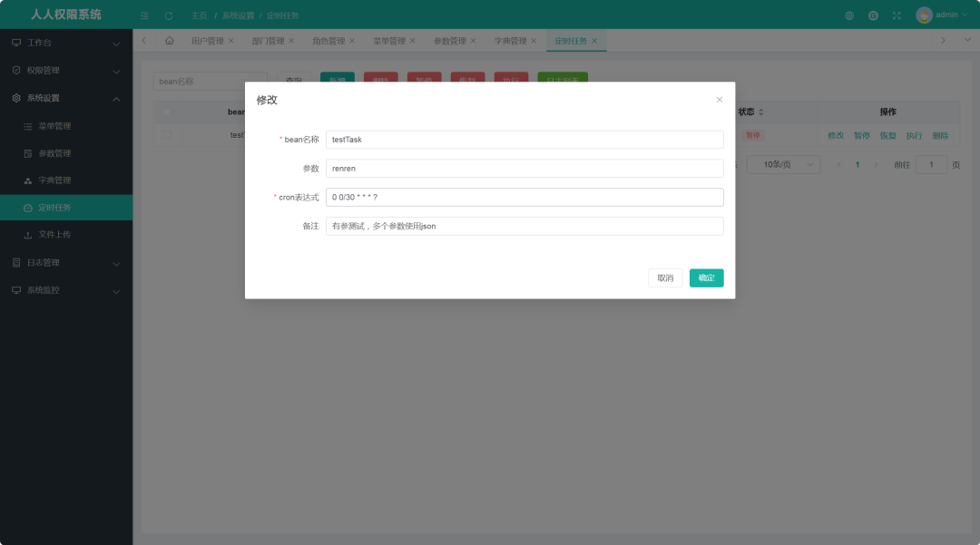Click the cron表达式 input field
The width and height of the screenshot is (980, 545).
click(x=524, y=197)
